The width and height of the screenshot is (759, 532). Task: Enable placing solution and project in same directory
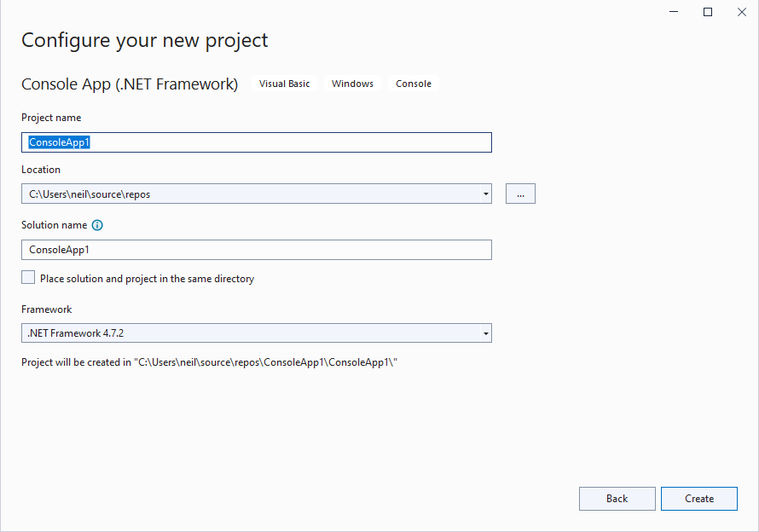coord(29,278)
